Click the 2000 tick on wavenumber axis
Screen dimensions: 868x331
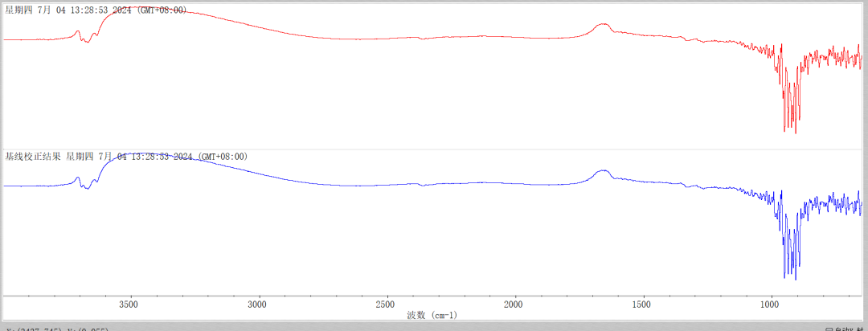tap(514, 304)
